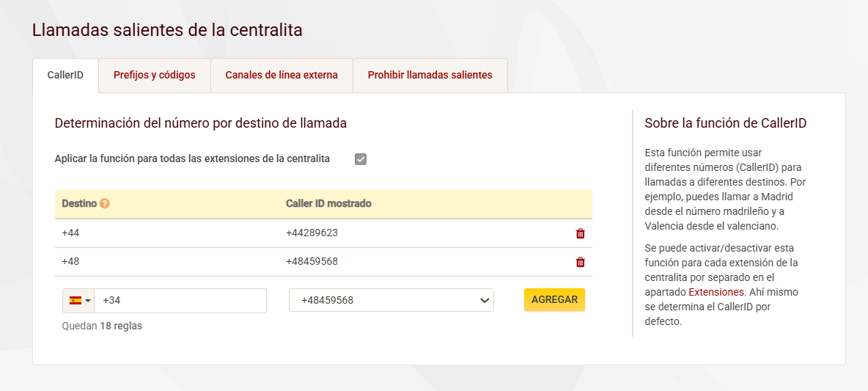Delete the +44 destination rule
868x391 pixels.
[580, 234]
